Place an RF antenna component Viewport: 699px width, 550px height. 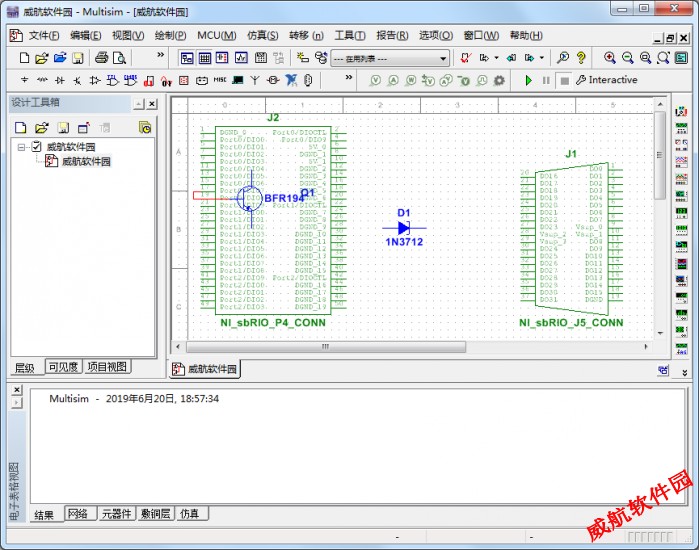(x=255, y=80)
